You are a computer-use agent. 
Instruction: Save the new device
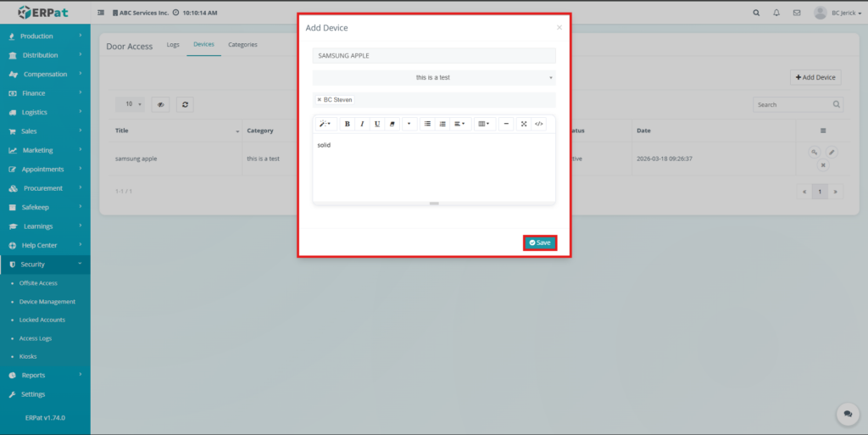pos(540,243)
